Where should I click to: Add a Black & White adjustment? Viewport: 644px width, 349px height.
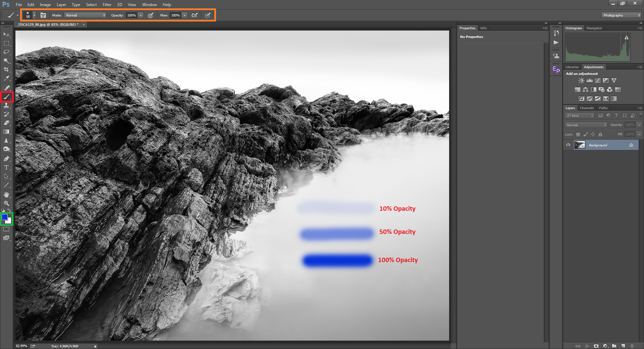[x=594, y=90]
